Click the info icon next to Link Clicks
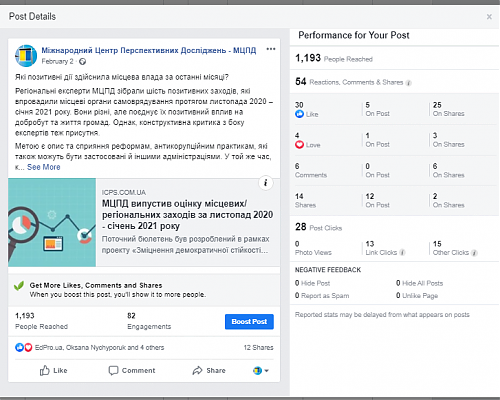This screenshot has width=500, height=400. click(402, 253)
